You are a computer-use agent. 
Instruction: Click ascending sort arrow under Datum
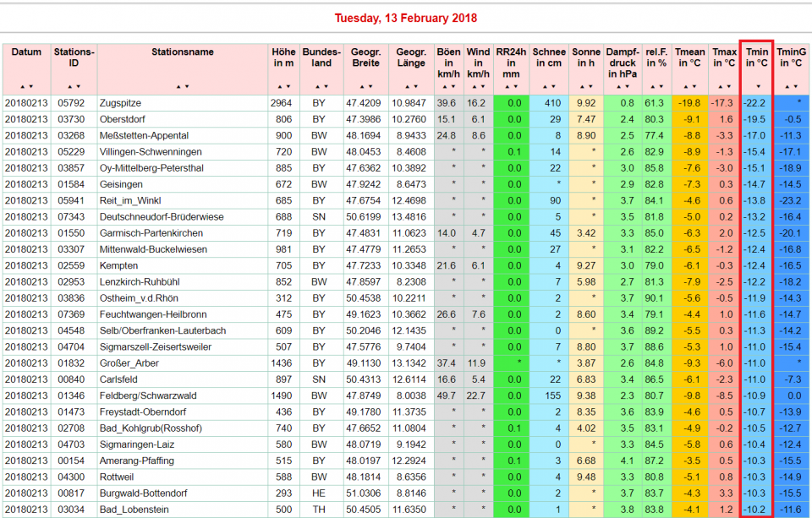(23, 87)
